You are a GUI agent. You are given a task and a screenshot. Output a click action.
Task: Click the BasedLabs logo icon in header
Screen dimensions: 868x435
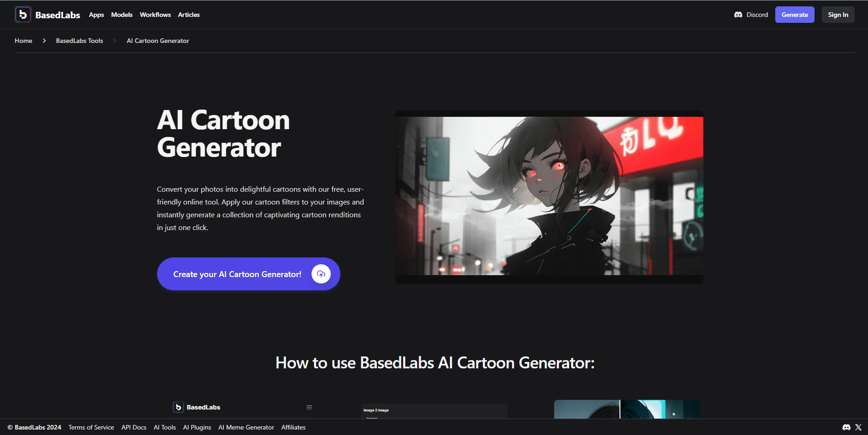pyautogui.click(x=23, y=15)
